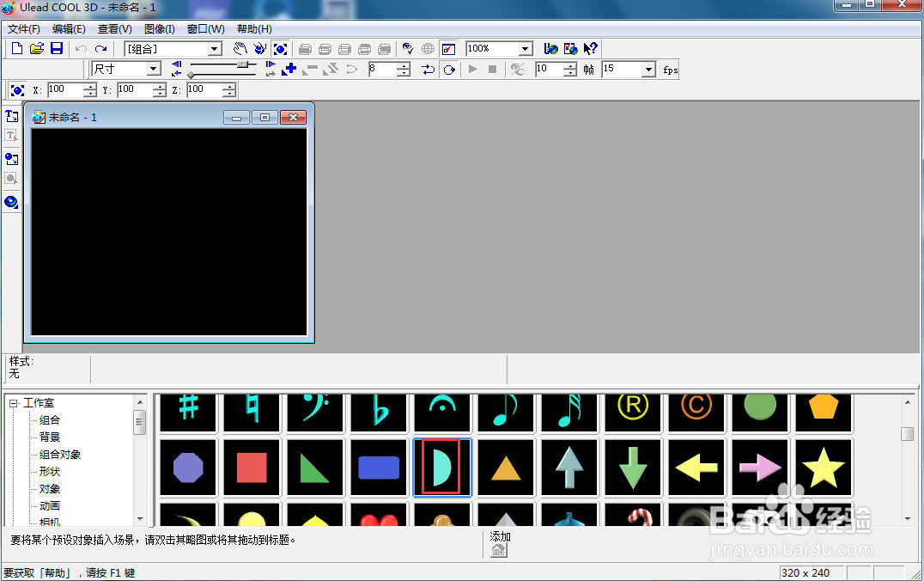Add a keyframe with the blue plus icon
Image resolution: width=924 pixels, height=581 pixels.
(x=289, y=70)
